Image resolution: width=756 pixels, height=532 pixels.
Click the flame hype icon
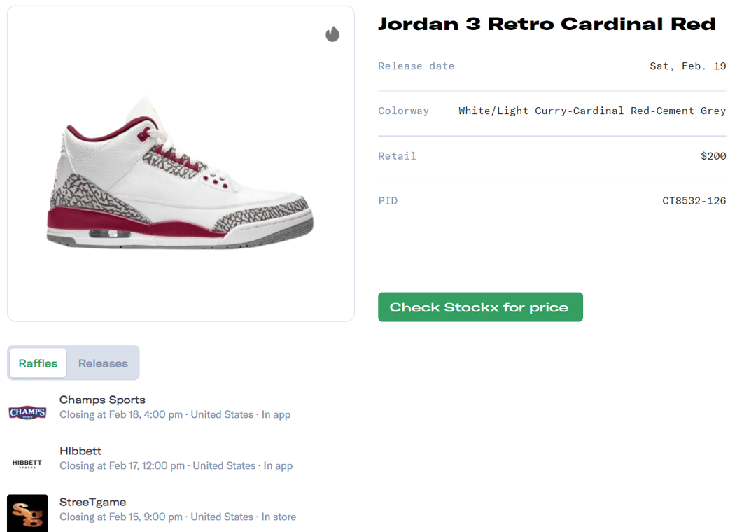[x=332, y=34]
